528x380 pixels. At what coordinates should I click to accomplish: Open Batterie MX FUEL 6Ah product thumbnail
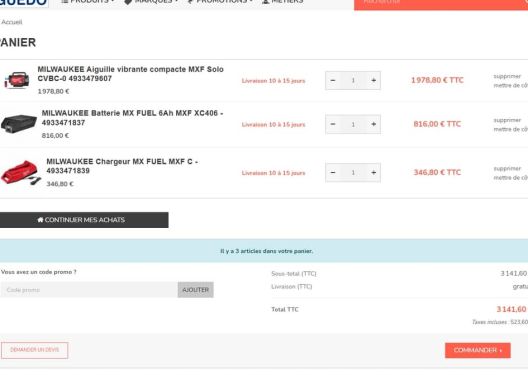point(19,124)
